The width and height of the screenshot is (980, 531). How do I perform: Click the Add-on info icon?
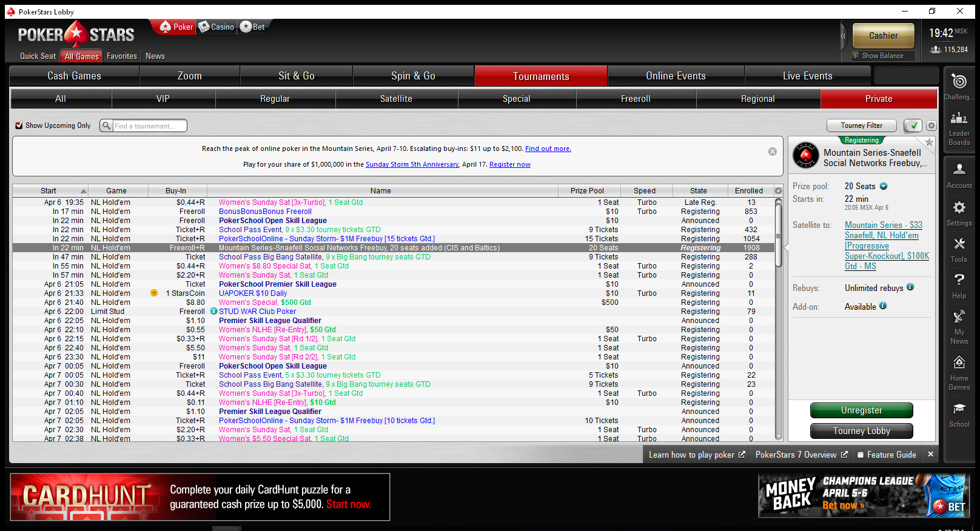(x=883, y=306)
